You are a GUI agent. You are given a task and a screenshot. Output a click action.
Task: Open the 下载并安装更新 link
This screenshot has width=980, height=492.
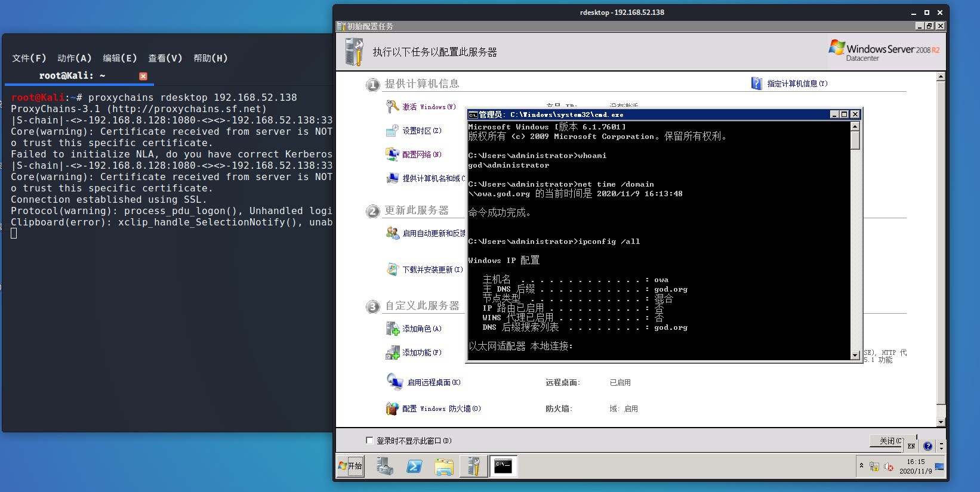click(x=433, y=270)
